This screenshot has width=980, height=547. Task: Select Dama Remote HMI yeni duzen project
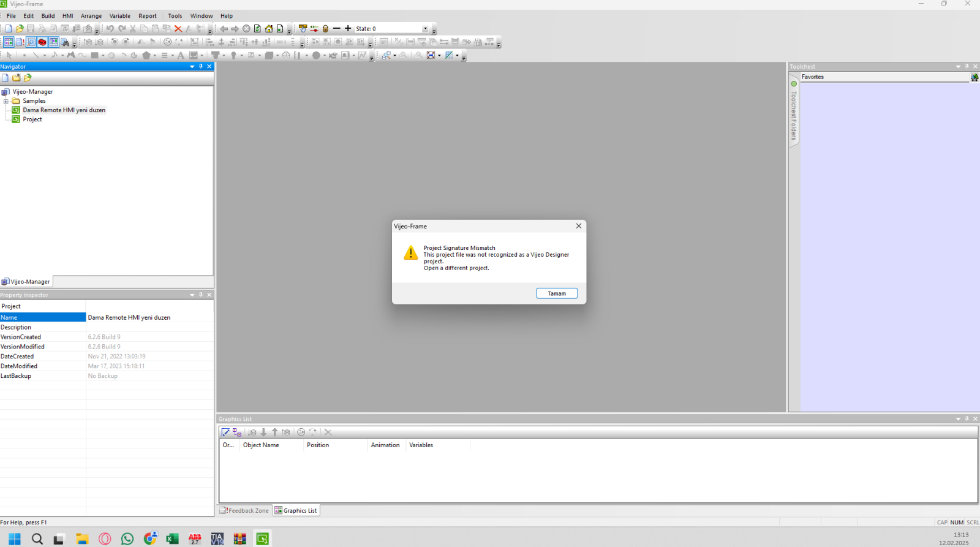click(x=64, y=110)
